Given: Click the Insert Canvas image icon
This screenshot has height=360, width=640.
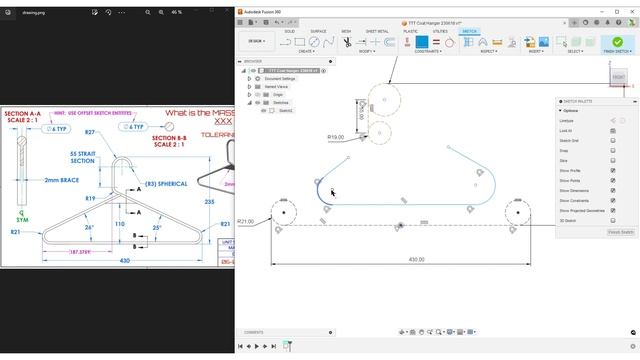Looking at the screenshot, I should pos(544,42).
